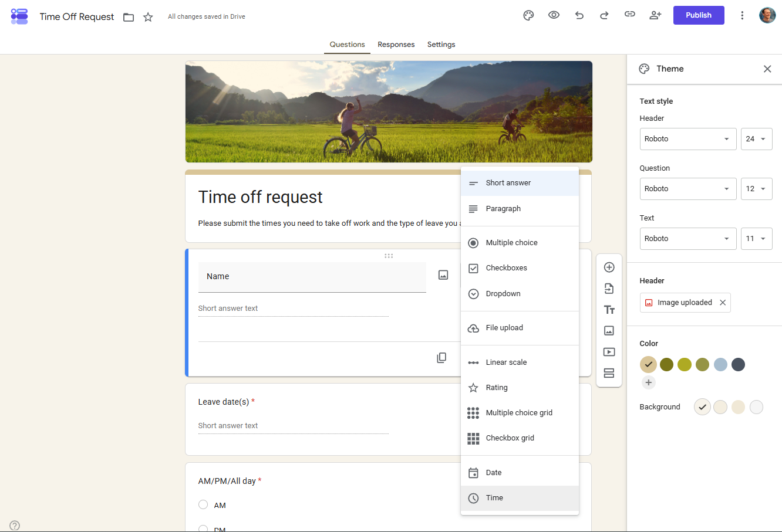Edit the Name question title field
Screen dimensions: 782x532
coord(312,277)
